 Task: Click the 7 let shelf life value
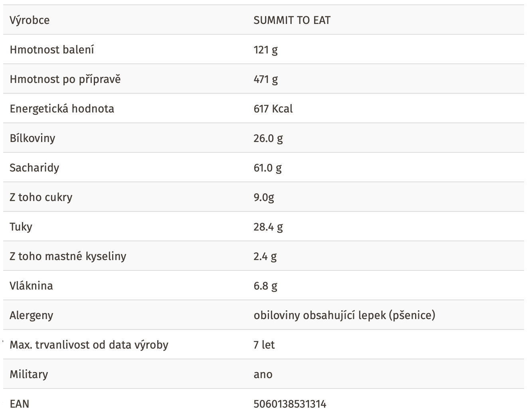coord(264,345)
